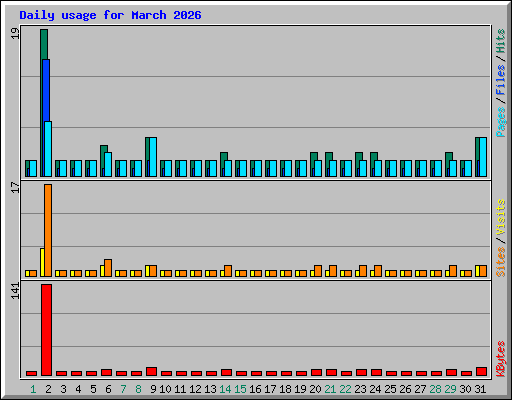Click the day label '30'
Screen dimensions: 512x400
465,389
